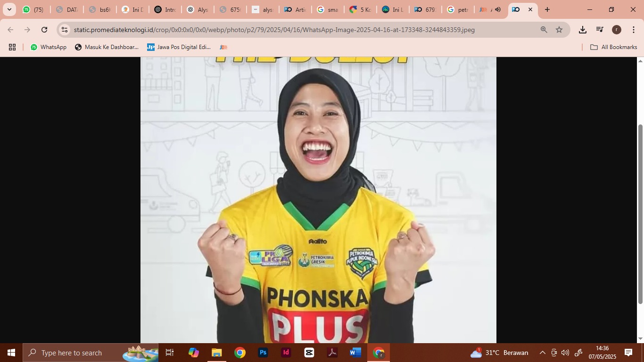Go forward to next page
Viewport: 644px width, 362px height.
[x=27, y=30]
